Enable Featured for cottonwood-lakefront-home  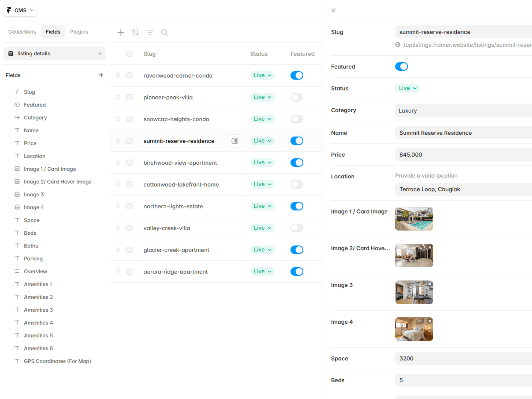[x=297, y=184]
